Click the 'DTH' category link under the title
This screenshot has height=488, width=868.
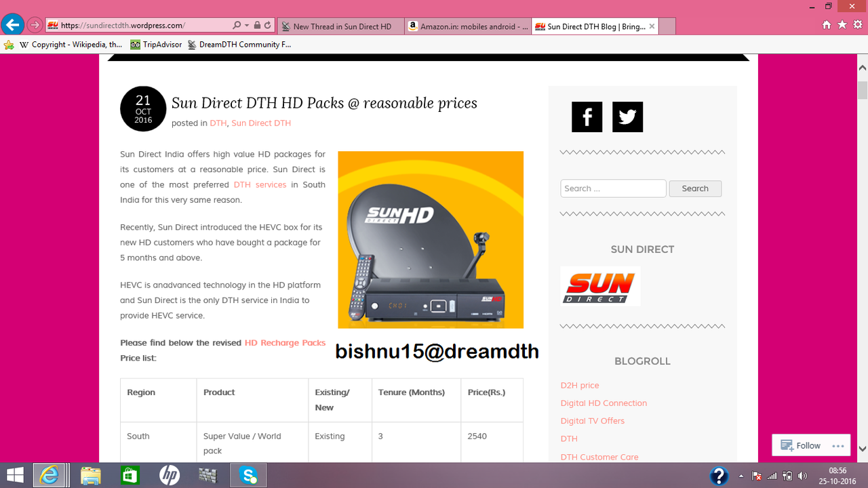(x=218, y=123)
